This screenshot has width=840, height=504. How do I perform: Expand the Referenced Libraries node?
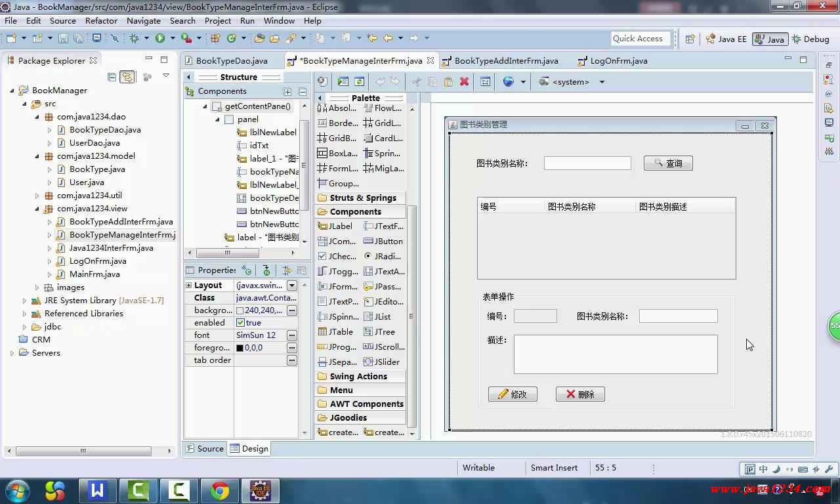(x=25, y=314)
